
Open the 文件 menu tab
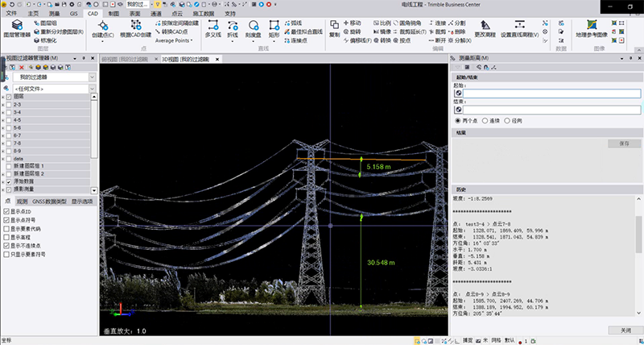11,14
